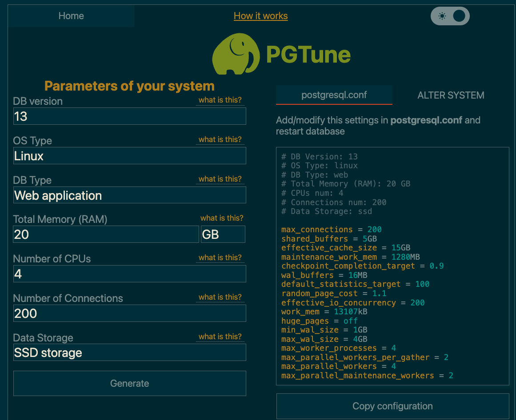Click the sun icon on the theme switch
Viewport: 516px width, 420px height.
click(442, 16)
